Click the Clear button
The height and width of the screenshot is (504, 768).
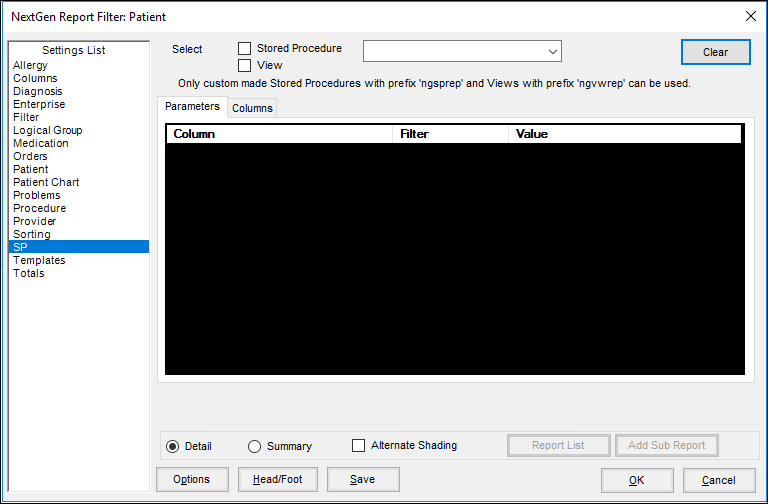tap(716, 52)
